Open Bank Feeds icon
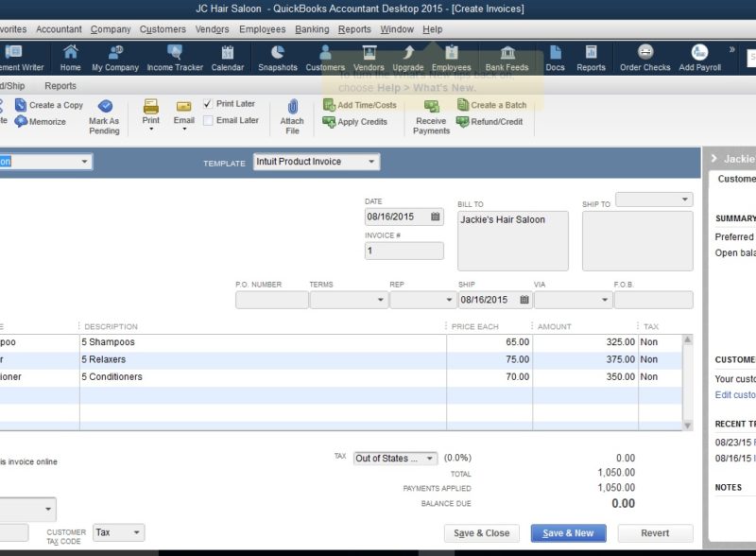This screenshot has height=556, width=756. click(x=507, y=58)
